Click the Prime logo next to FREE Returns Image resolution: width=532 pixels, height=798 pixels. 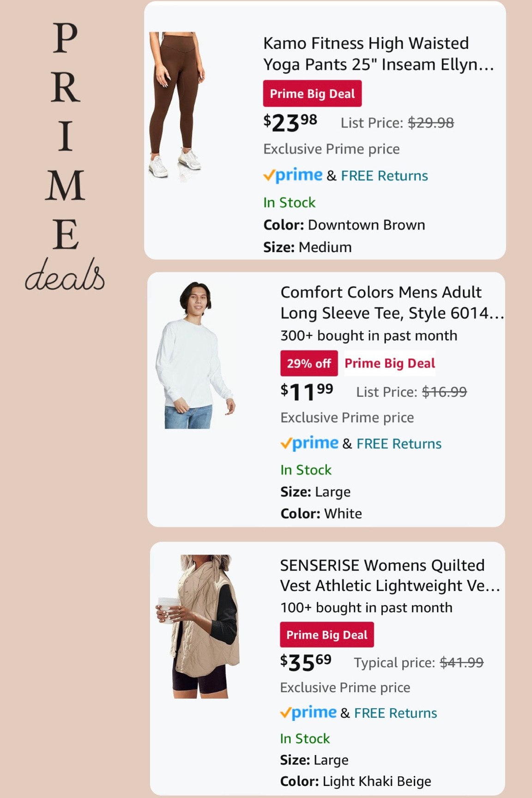pyautogui.click(x=294, y=175)
